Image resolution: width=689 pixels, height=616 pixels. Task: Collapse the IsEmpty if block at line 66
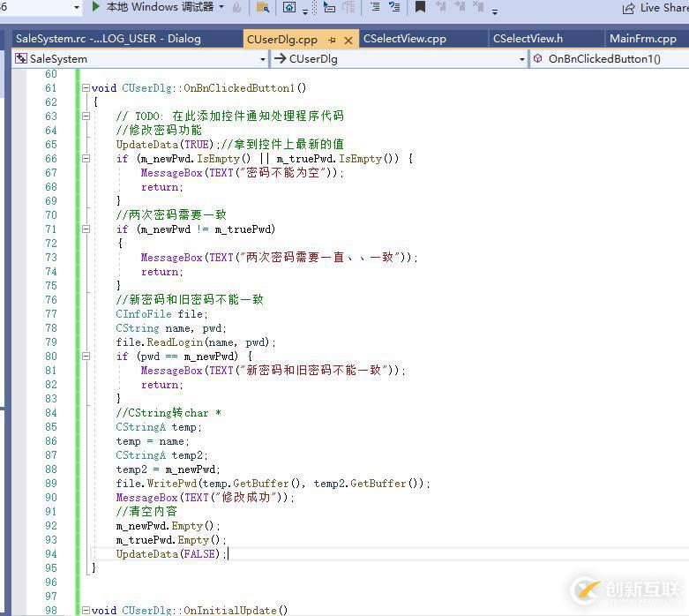[86, 159]
